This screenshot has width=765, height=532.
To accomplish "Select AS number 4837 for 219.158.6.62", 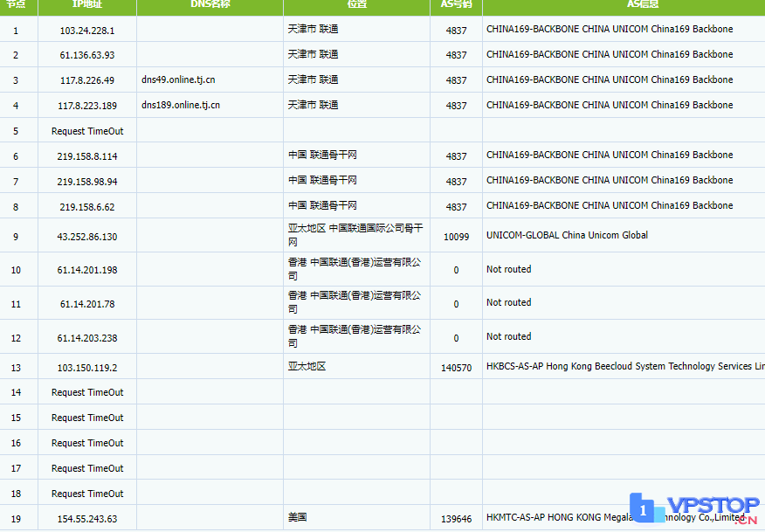I will click(x=456, y=207).
